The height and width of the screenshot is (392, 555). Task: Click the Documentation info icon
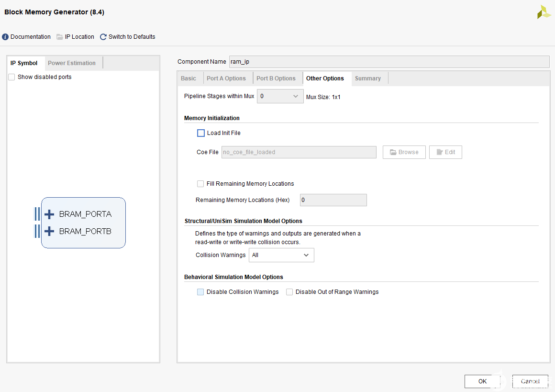pos(5,37)
